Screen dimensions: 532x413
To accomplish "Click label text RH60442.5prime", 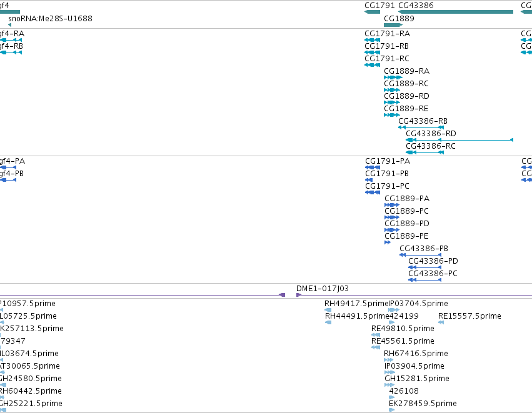I will [x=31, y=391].
